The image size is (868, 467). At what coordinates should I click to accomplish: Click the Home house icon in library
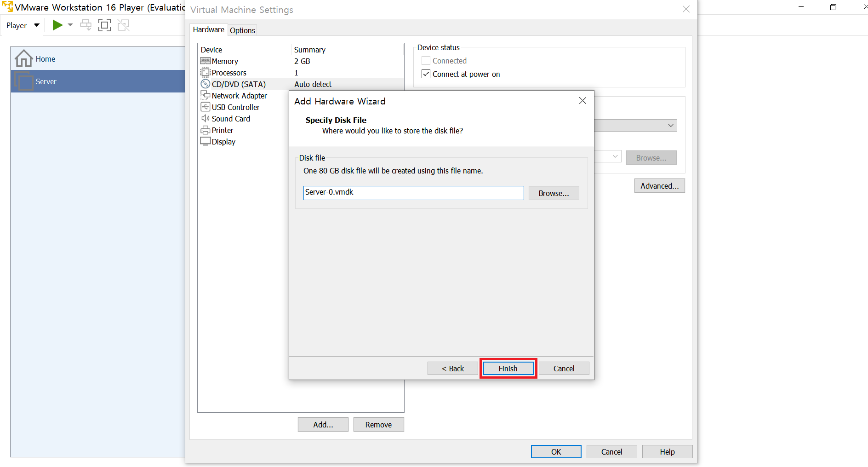[x=23, y=58]
